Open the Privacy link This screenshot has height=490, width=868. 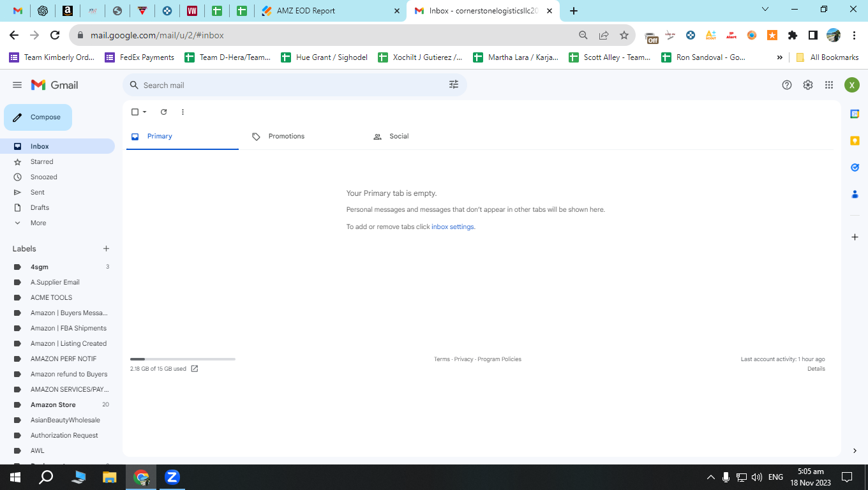tap(464, 359)
